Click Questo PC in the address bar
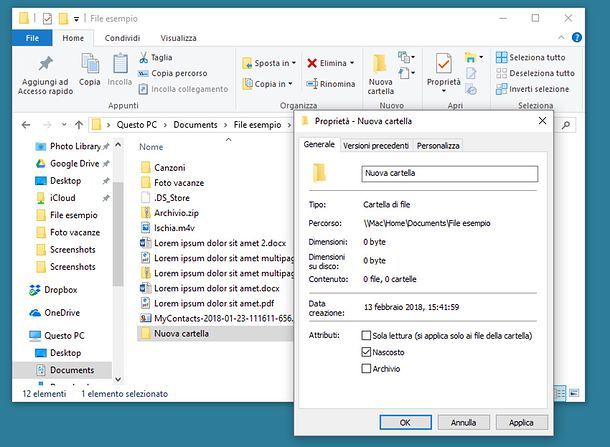 coord(137,125)
